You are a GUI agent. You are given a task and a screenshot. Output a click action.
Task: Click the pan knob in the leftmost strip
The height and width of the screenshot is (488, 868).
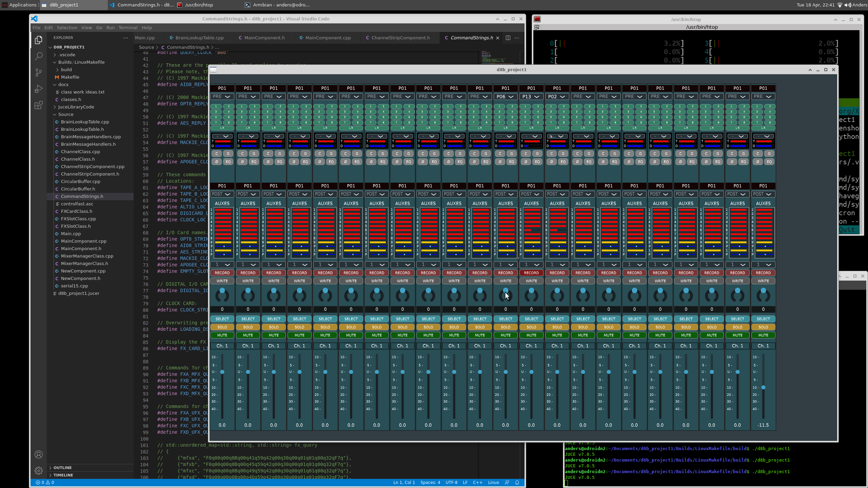click(222, 296)
